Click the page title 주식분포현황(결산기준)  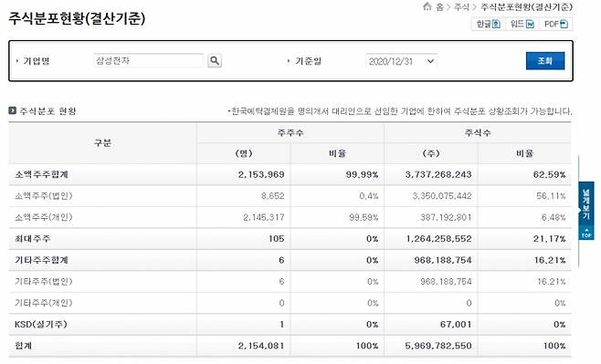point(77,18)
